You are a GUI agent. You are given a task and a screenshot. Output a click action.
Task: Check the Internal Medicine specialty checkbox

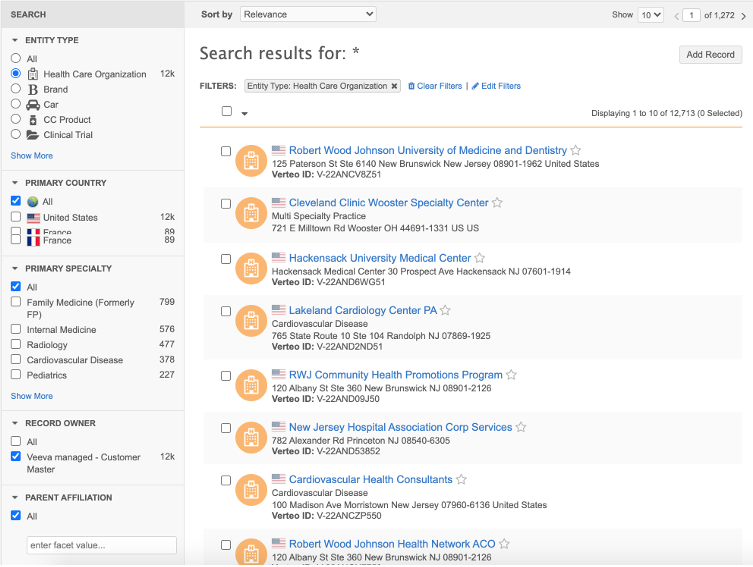point(16,329)
